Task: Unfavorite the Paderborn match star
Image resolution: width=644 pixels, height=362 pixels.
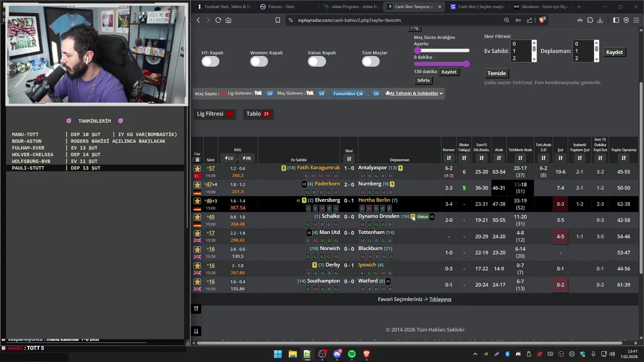Action: [197, 185]
